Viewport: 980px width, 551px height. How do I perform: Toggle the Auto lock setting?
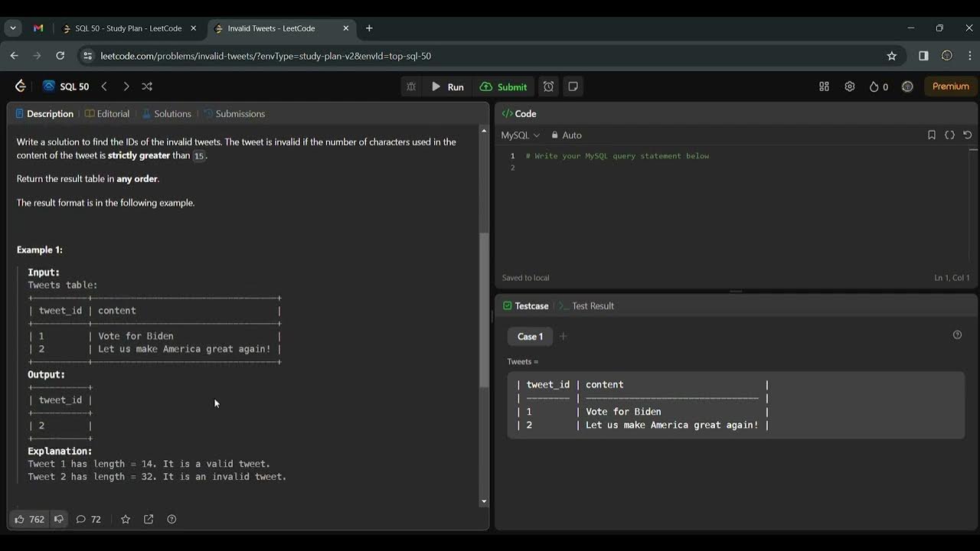click(567, 135)
